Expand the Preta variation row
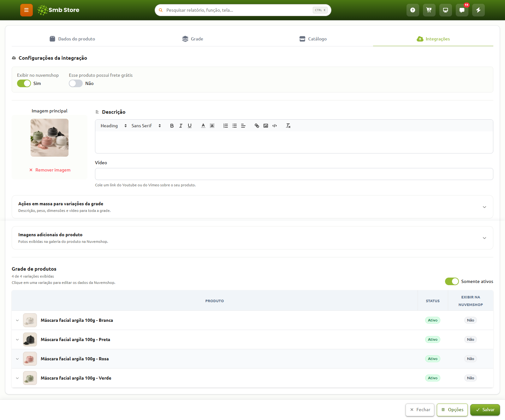This screenshot has height=420, width=505. click(x=17, y=339)
